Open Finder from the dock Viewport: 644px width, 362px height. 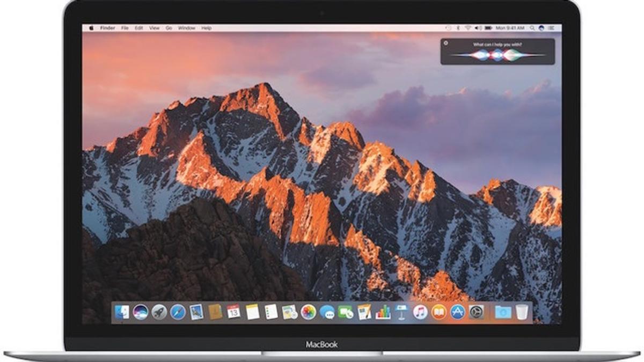[x=122, y=312]
